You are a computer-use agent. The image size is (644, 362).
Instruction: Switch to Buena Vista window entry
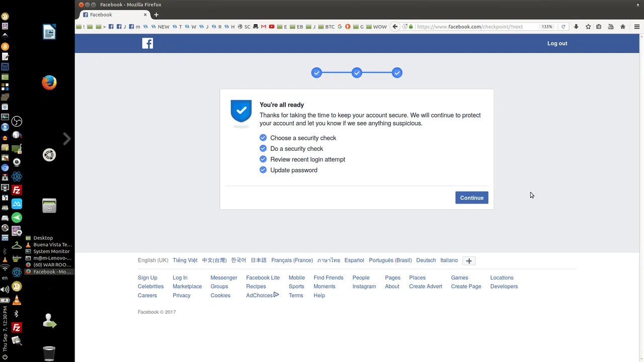pyautogui.click(x=49, y=245)
